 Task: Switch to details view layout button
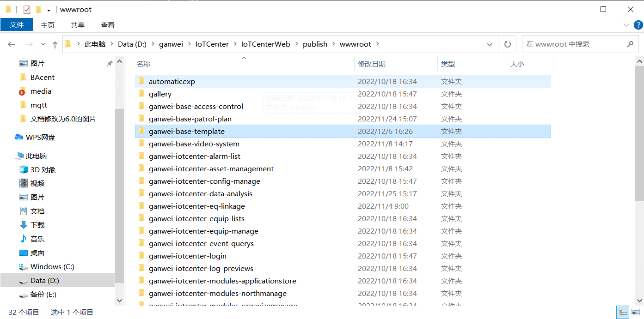pyautogui.click(x=623, y=313)
